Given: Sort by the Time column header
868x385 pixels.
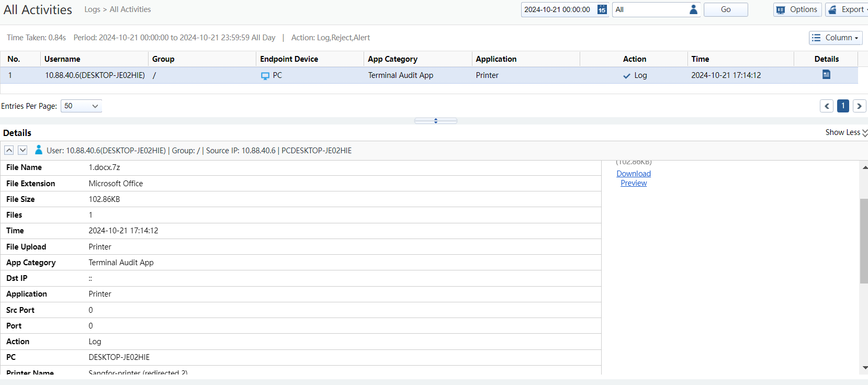Looking at the screenshot, I should coord(700,59).
